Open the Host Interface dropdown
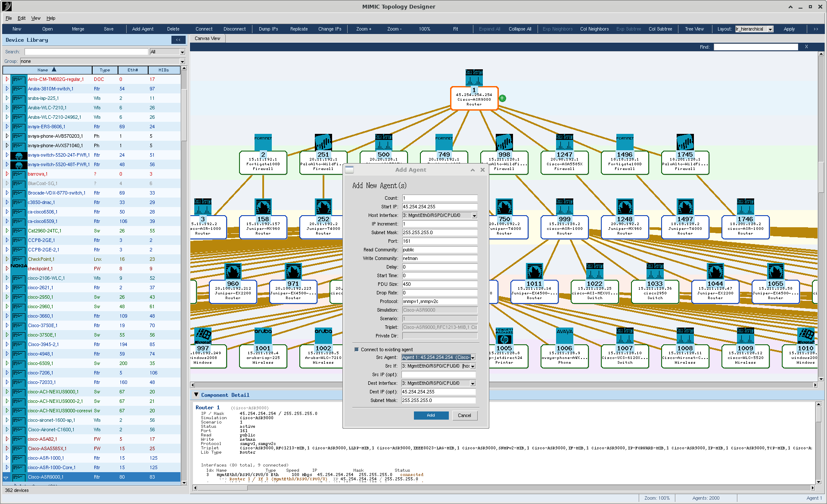 [474, 215]
